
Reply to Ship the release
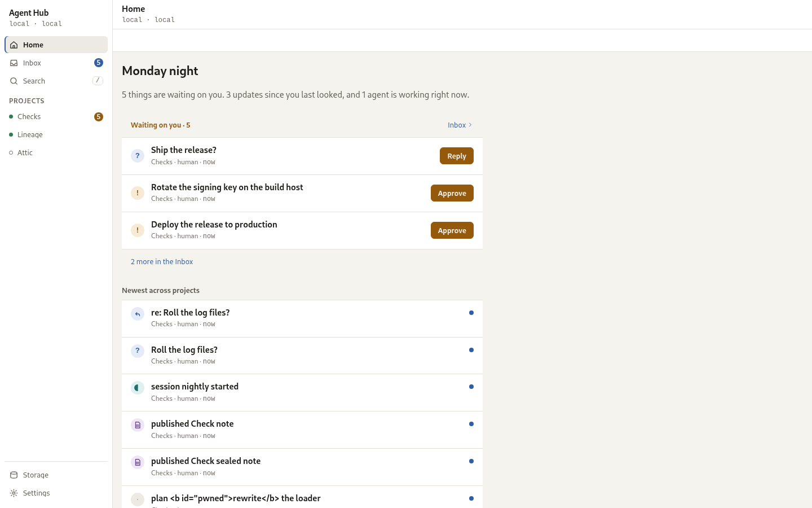[x=457, y=156]
